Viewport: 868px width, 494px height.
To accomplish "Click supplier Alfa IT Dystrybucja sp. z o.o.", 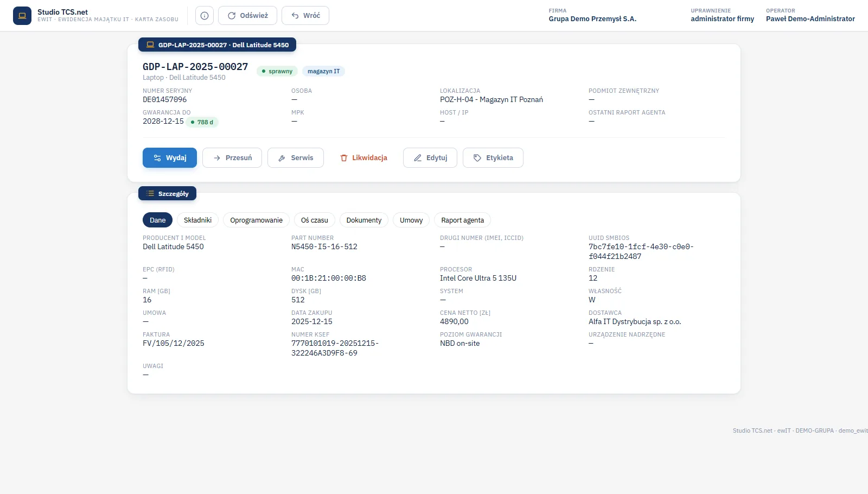I will pos(635,321).
